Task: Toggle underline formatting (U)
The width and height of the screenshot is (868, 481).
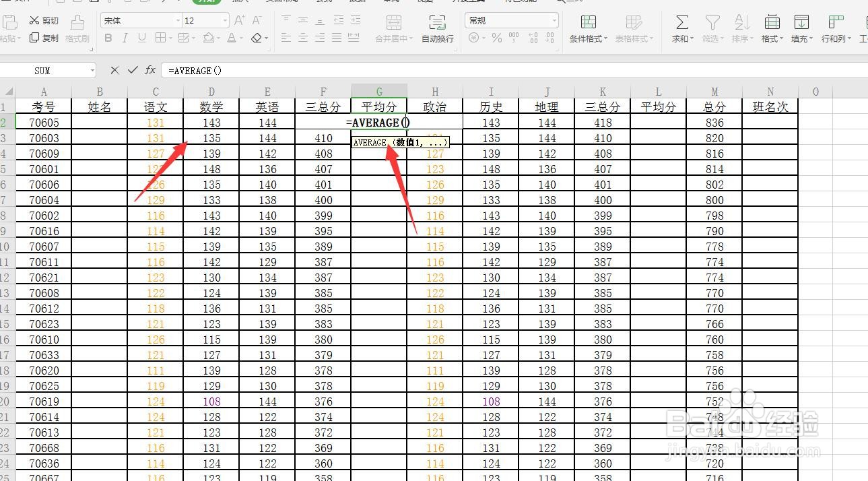Action: click(x=142, y=38)
